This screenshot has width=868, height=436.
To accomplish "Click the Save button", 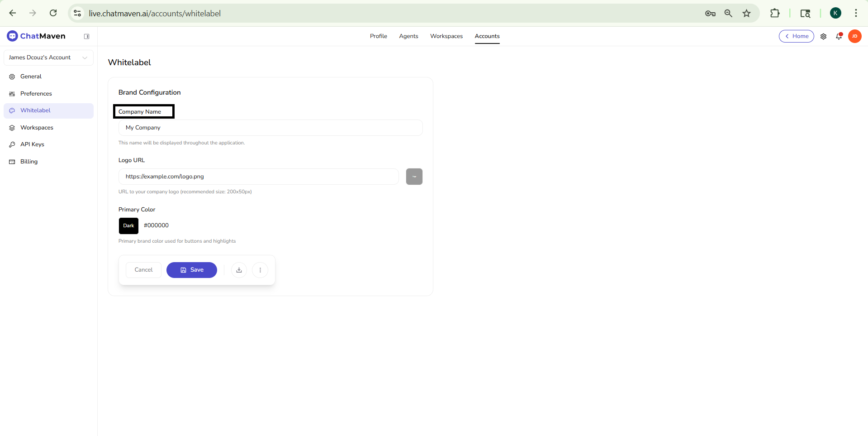I will pyautogui.click(x=192, y=270).
